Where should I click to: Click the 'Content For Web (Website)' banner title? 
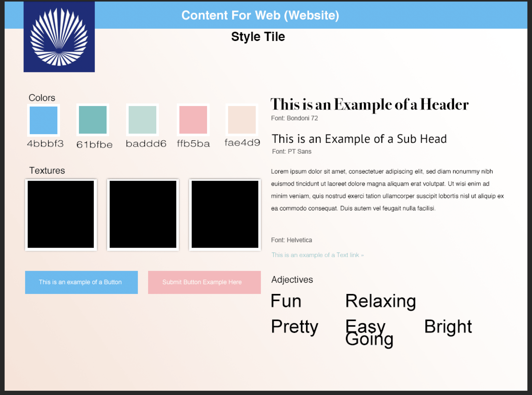tap(260, 15)
